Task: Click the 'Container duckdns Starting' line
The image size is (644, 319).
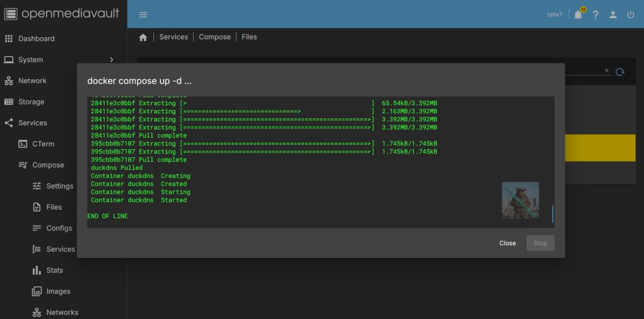Action: [x=140, y=192]
